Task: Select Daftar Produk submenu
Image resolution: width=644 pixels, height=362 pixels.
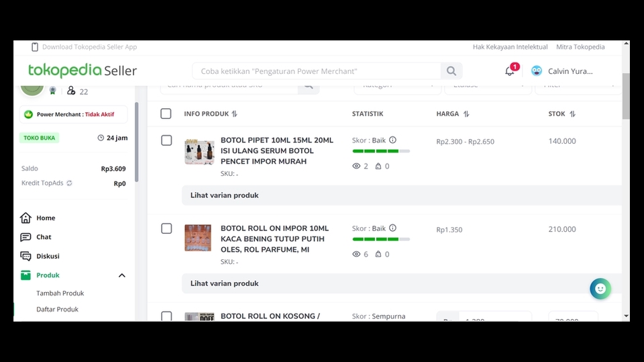Action: tap(57, 309)
